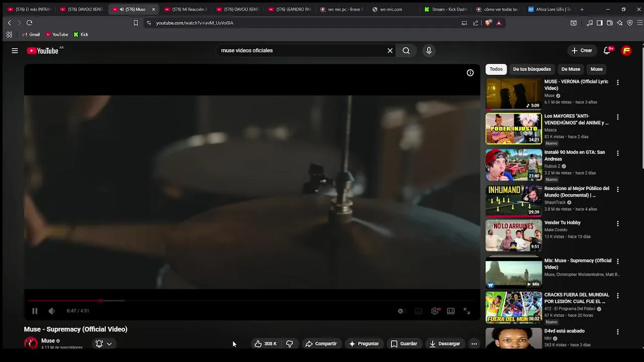This screenshot has height=362, width=644.
Task: Open options for Vender Tu Hobby
Action: (x=618, y=224)
